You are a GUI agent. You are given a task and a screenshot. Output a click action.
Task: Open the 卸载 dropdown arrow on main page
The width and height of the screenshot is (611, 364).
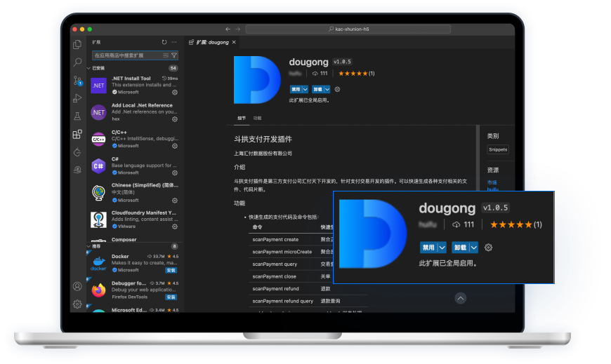(327, 89)
